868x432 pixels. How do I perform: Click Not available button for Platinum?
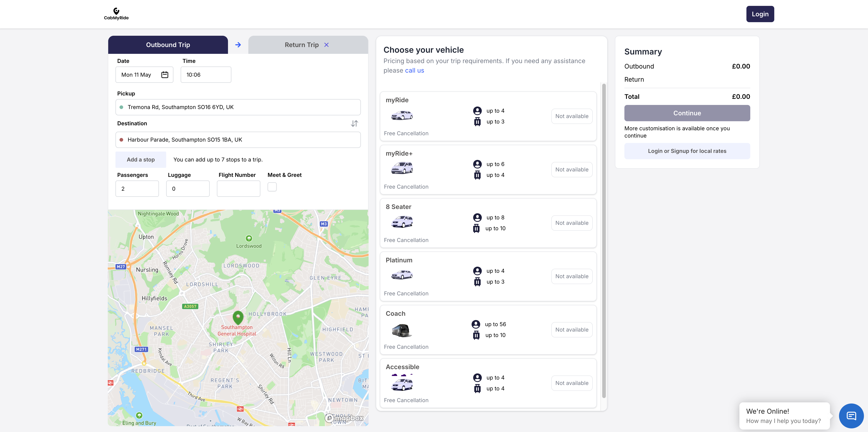(572, 276)
